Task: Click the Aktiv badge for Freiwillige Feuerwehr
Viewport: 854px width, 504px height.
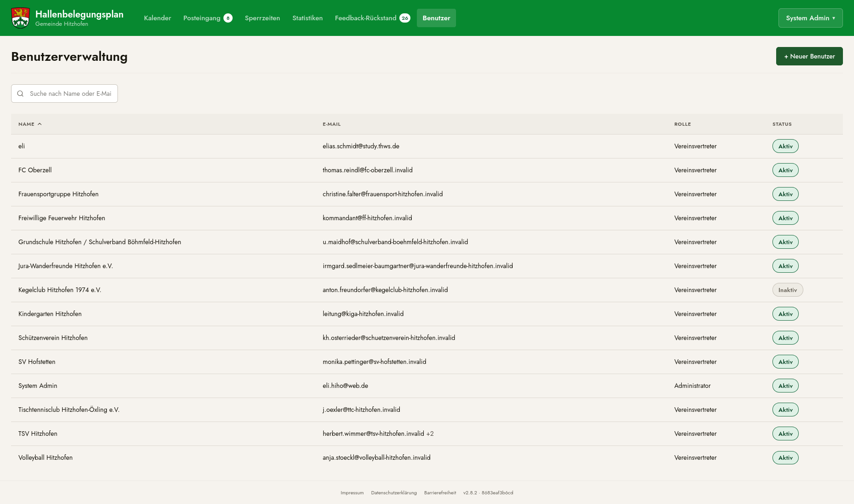Action: [785, 218]
